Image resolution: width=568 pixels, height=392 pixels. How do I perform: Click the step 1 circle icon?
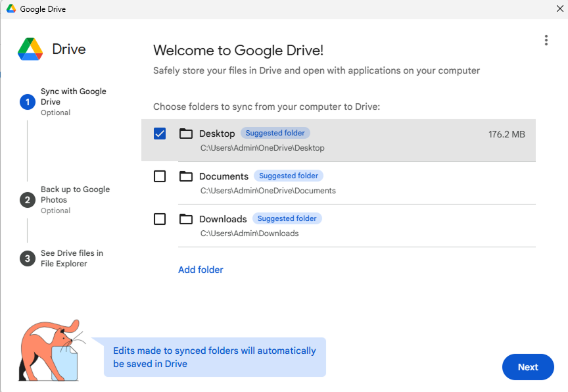click(27, 102)
